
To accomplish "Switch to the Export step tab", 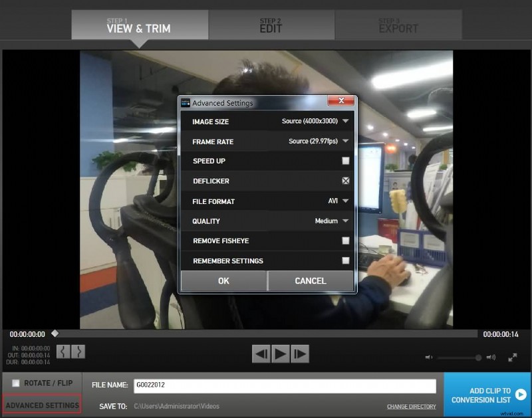I will coord(398,25).
